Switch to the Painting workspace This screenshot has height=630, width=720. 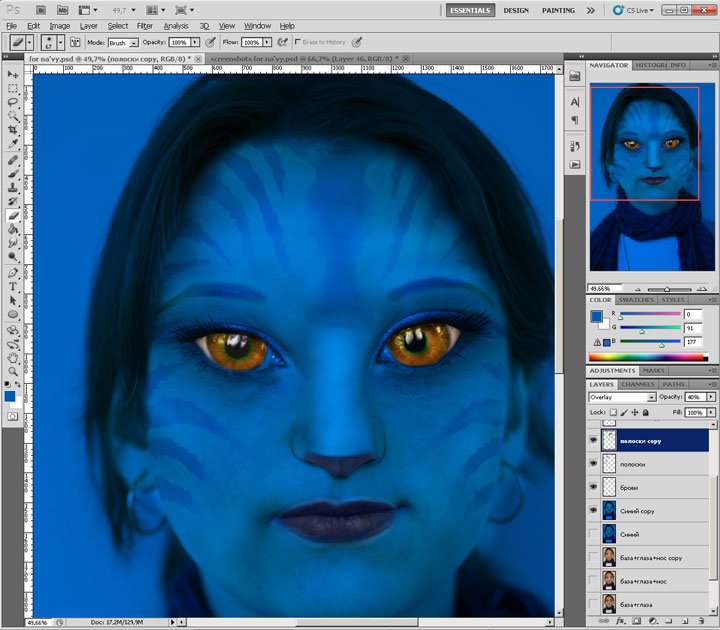pos(556,9)
